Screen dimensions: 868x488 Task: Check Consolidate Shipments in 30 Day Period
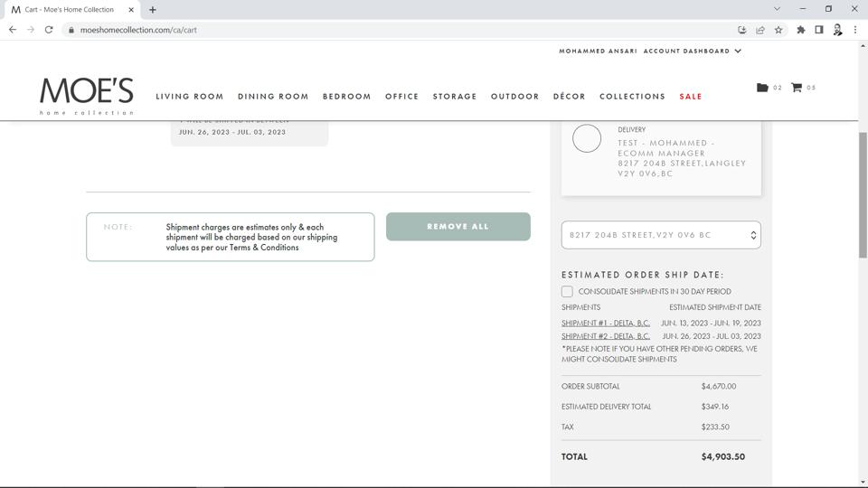[567, 292]
